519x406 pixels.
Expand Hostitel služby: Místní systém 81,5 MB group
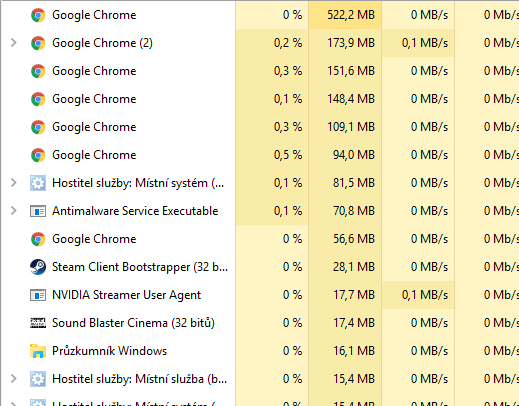point(14,183)
